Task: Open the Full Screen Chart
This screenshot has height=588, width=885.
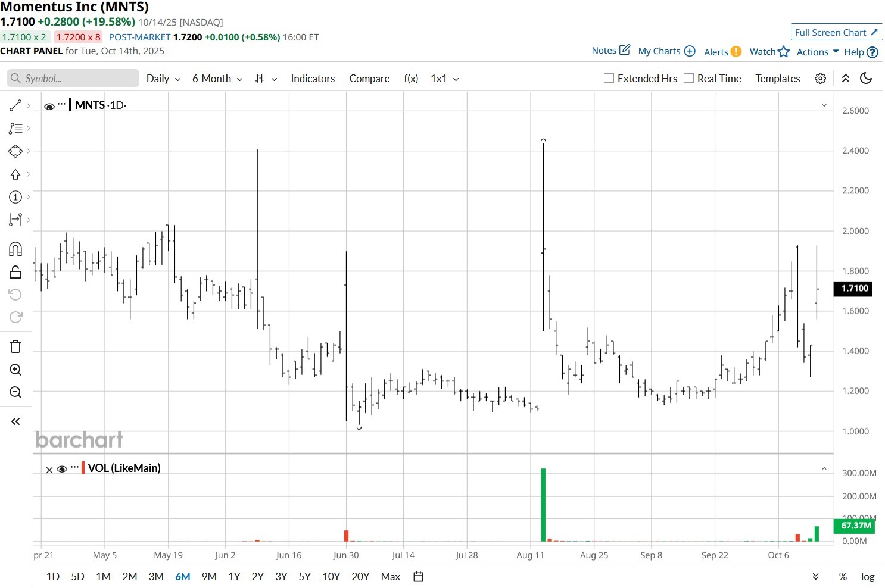Action: [x=836, y=32]
